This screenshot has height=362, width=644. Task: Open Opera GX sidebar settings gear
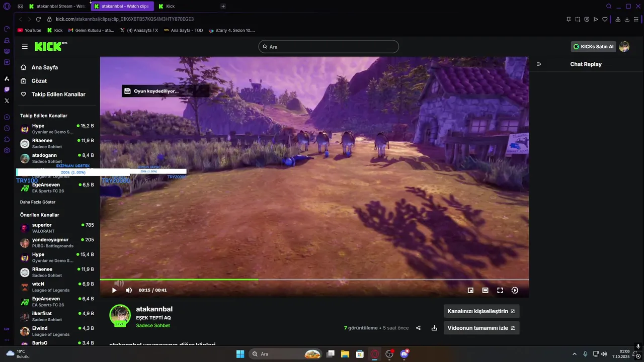point(7,150)
